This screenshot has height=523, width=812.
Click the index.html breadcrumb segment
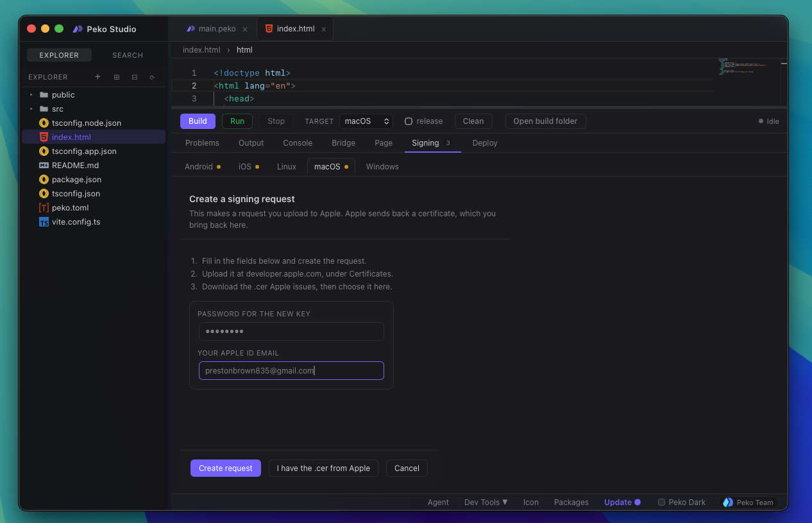coord(201,50)
